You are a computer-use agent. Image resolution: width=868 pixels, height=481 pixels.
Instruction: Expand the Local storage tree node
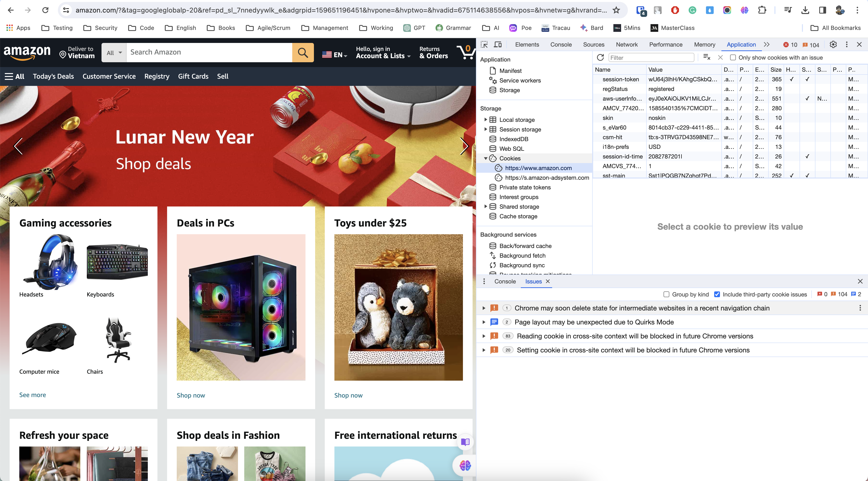coord(486,120)
